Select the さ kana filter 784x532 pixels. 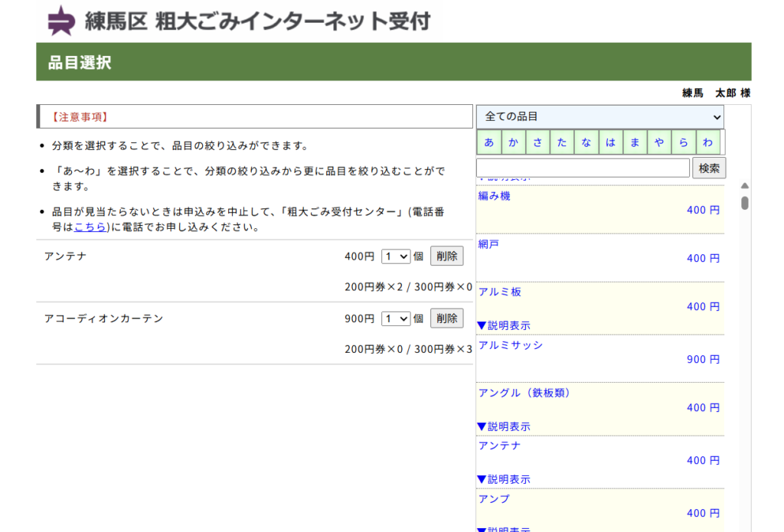537,142
